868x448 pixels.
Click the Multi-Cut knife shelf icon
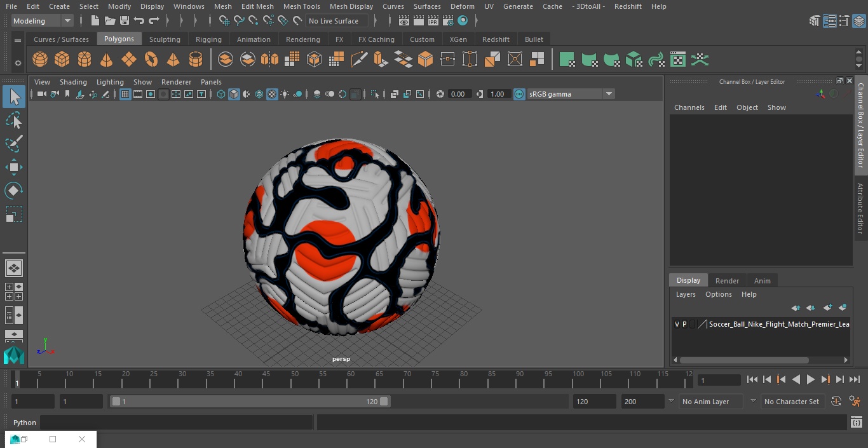[x=359, y=60]
